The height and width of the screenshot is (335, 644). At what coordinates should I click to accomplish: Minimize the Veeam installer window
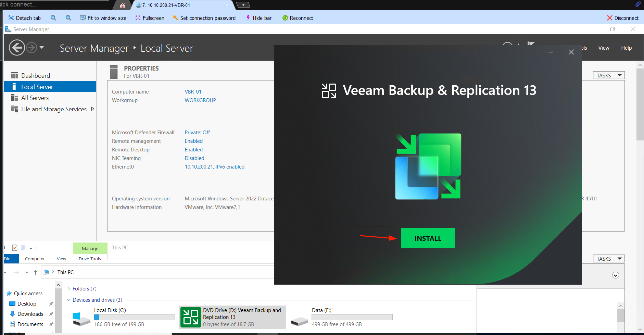551,52
